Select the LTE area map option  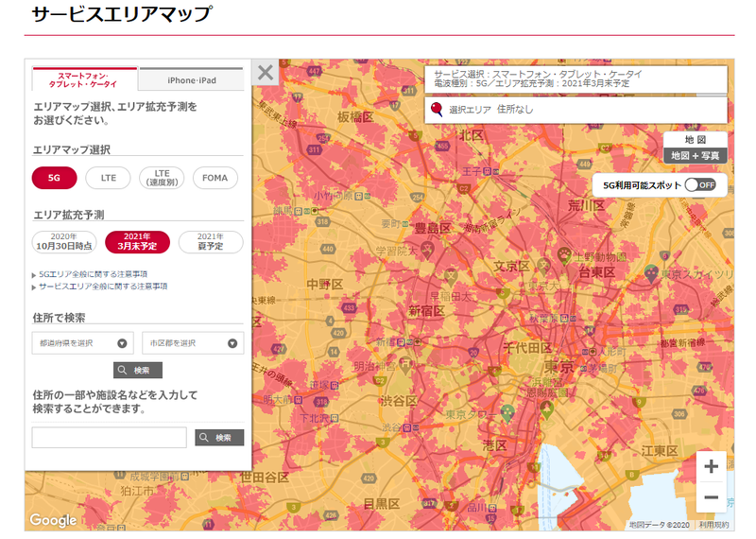point(108,178)
